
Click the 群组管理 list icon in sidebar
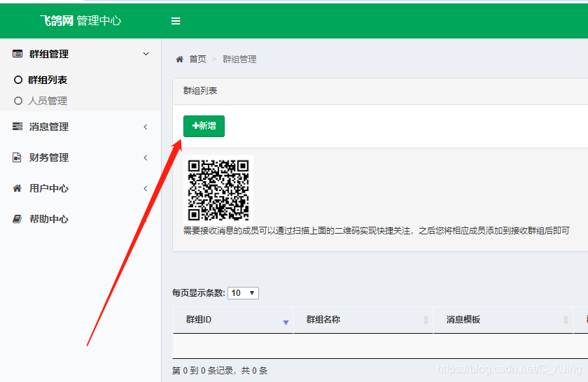(x=17, y=54)
